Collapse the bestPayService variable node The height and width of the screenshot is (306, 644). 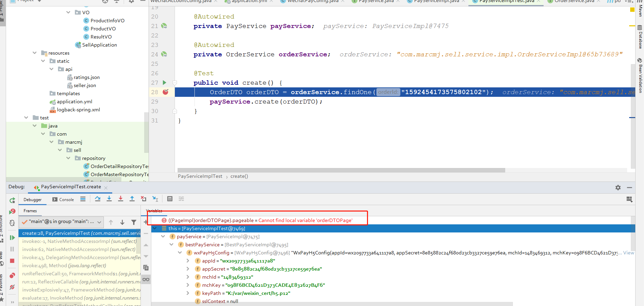[x=172, y=245]
